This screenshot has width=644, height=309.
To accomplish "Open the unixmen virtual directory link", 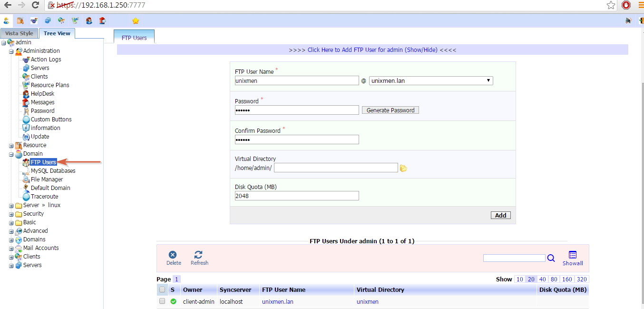I will [368, 302].
